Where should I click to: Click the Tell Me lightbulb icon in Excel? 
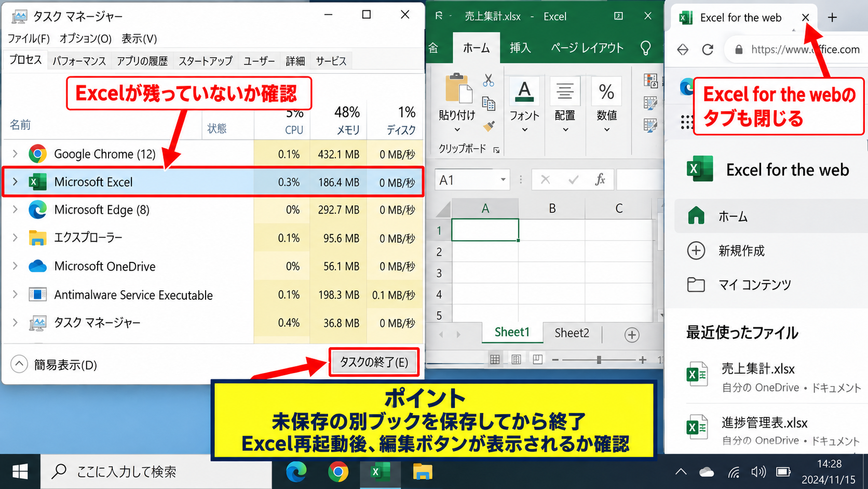click(646, 48)
